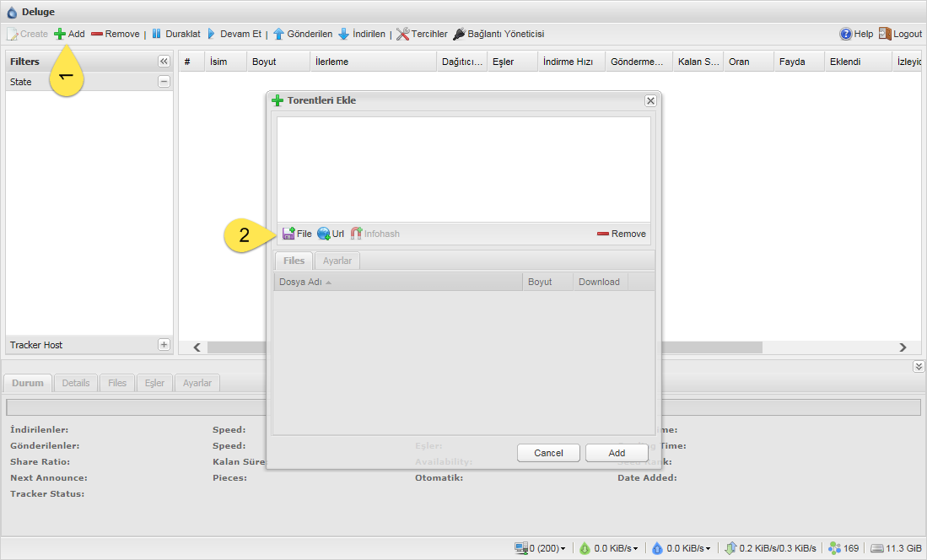The width and height of the screenshot is (927, 560).
Task: Sort torrents by the Eklendi column
Action: 858,62
